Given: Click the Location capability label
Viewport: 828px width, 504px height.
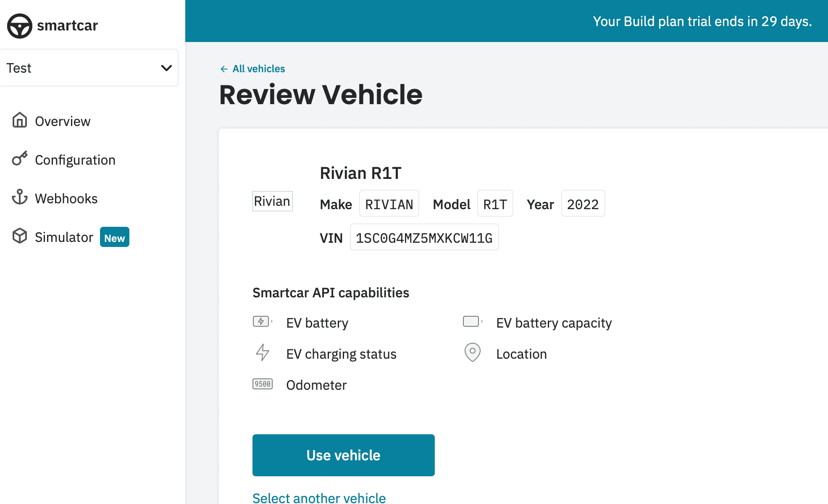Looking at the screenshot, I should [x=522, y=354].
